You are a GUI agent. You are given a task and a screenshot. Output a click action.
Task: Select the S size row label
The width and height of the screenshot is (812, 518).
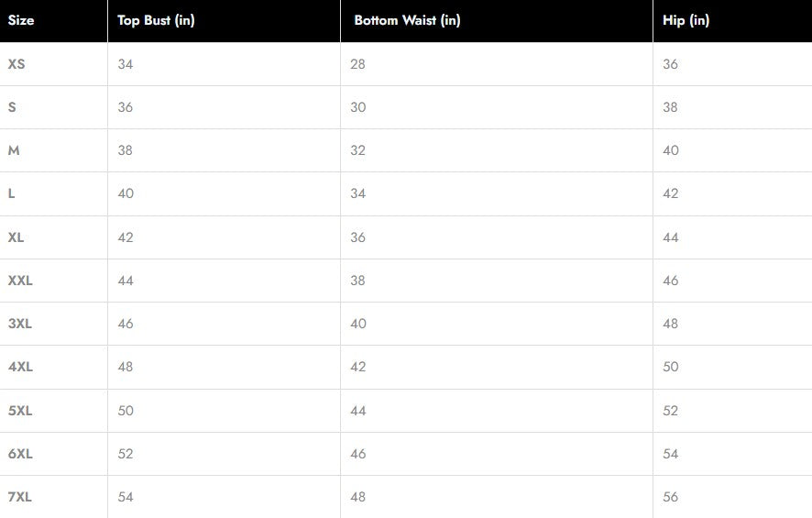pos(12,107)
